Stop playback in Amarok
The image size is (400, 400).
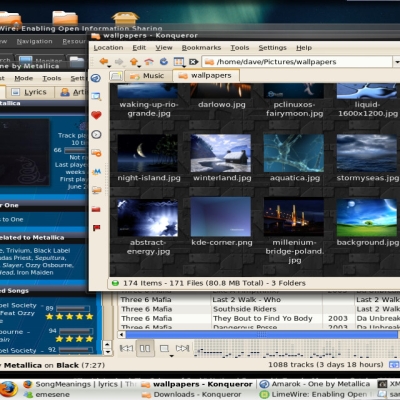click(164, 348)
